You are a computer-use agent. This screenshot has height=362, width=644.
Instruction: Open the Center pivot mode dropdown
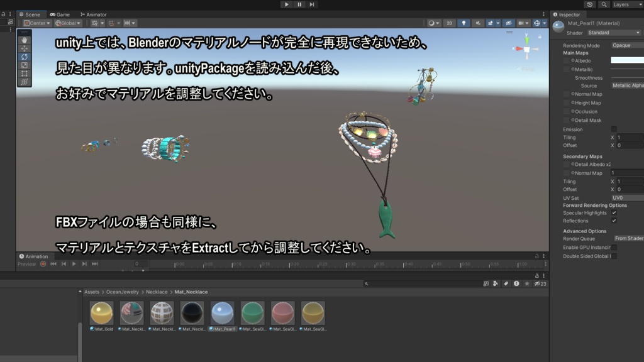[37, 23]
